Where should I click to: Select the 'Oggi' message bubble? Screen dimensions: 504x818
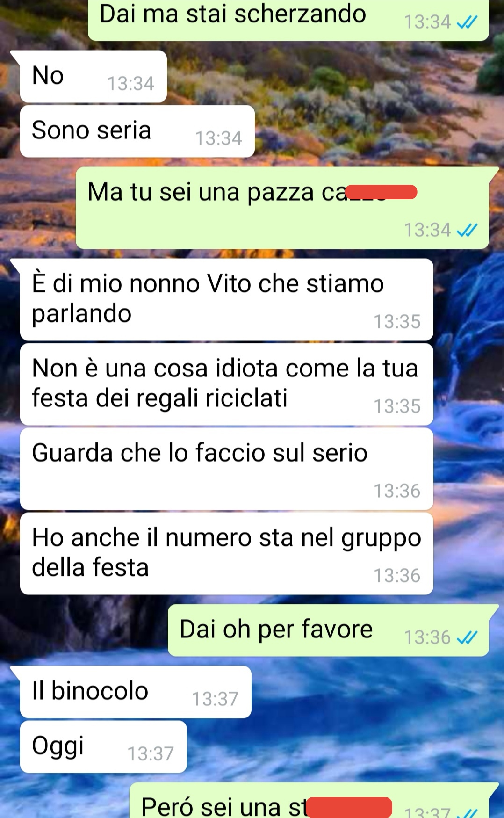pyautogui.click(x=103, y=746)
